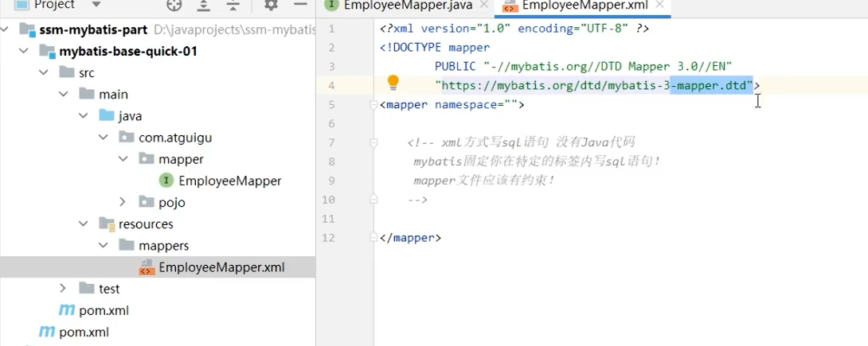The width and height of the screenshot is (868, 346).
Task: Close the EmployeeMapper.java tab
Action: pyautogui.click(x=484, y=5)
